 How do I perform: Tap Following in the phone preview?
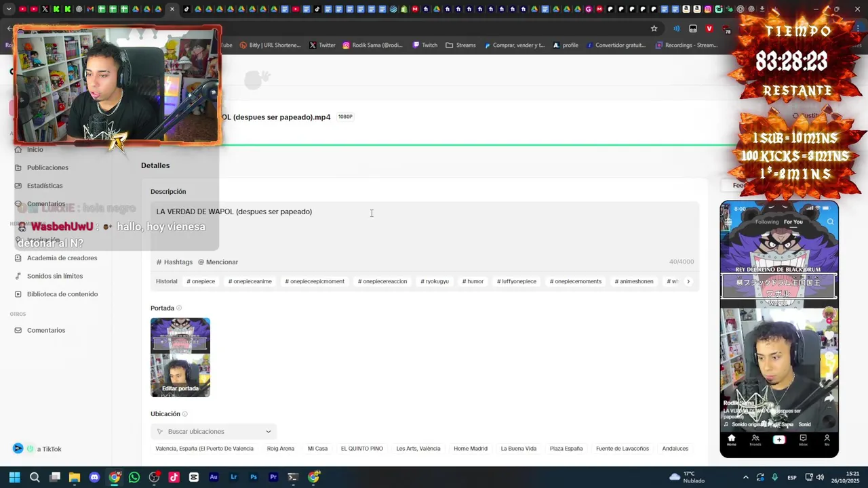tap(767, 222)
